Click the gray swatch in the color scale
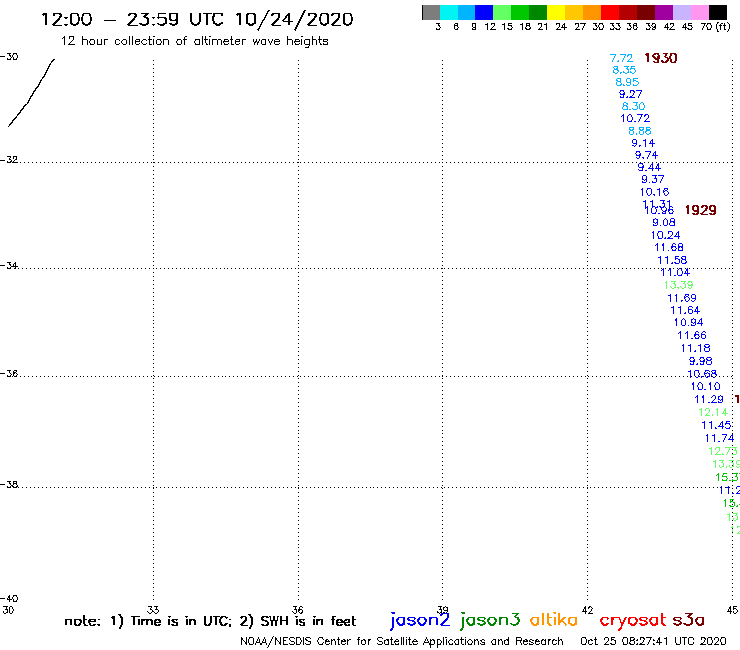The image size is (740, 650). pyautogui.click(x=431, y=12)
